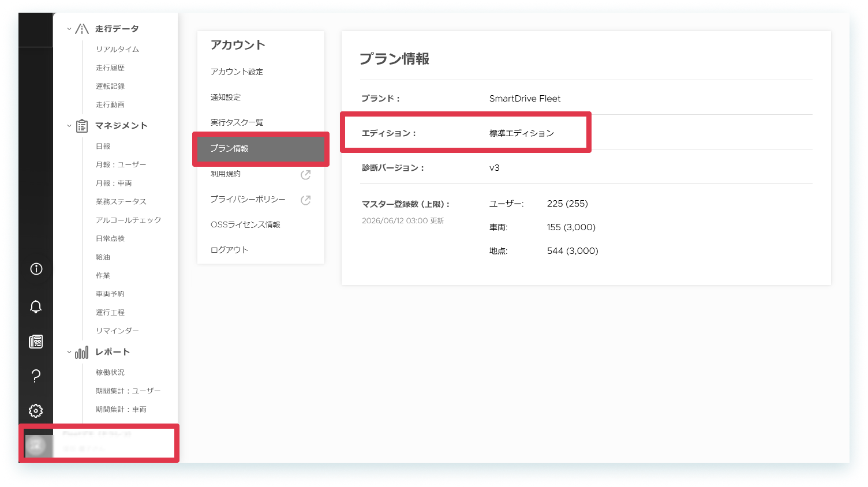Click the blurred user avatar at bottom
Screen dimensions: 868x487
click(36, 445)
